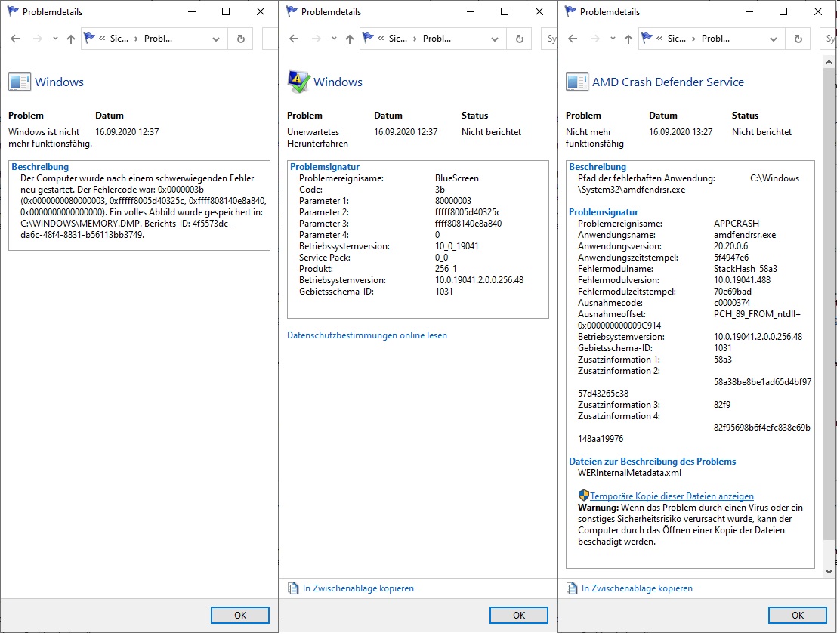Click the flag icon in first window address bar
The image size is (840, 636).
point(89,38)
